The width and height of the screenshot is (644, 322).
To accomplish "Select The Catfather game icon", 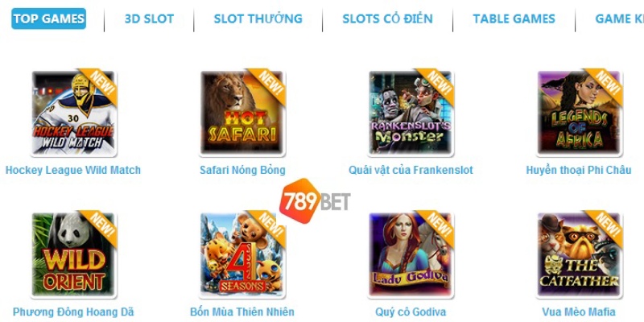I will point(579,254).
